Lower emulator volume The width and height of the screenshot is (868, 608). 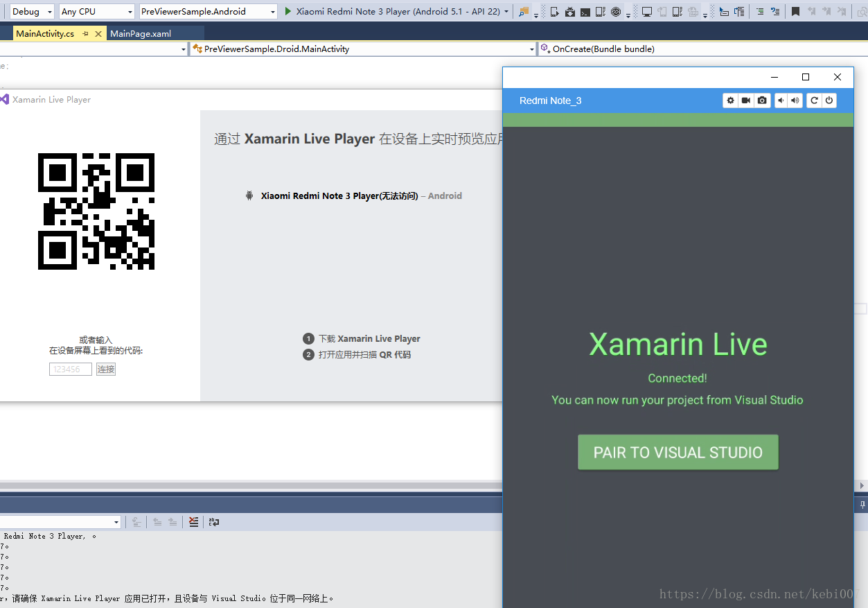[x=781, y=101]
